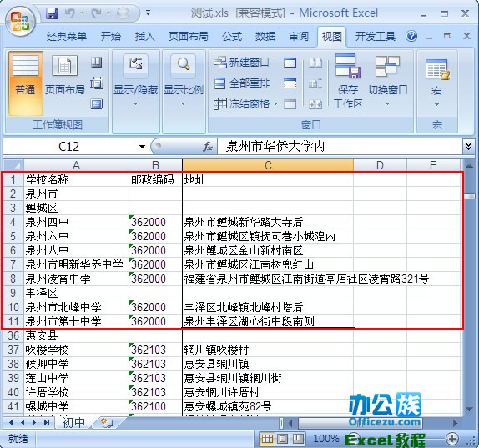Select row 36 header
Viewport: 479px width, 448px height.
click(13, 335)
